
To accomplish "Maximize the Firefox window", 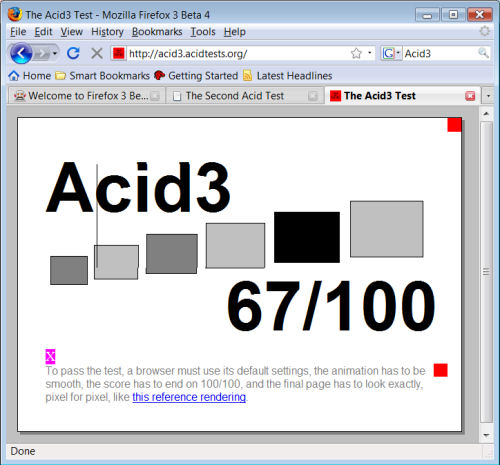I will pyautogui.click(x=453, y=15).
